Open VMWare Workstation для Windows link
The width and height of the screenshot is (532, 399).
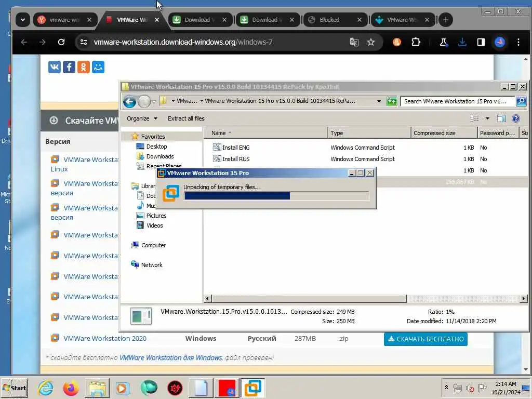coord(171,357)
